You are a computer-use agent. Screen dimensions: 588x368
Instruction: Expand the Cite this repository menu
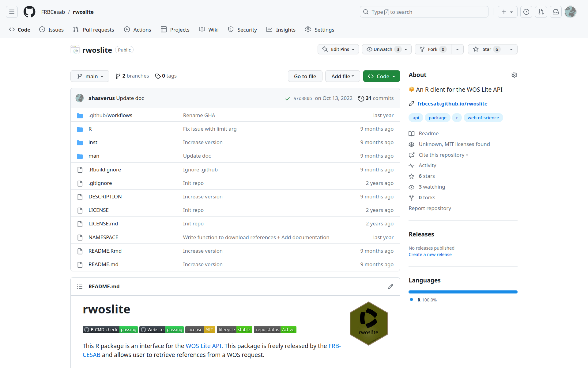[443, 155]
